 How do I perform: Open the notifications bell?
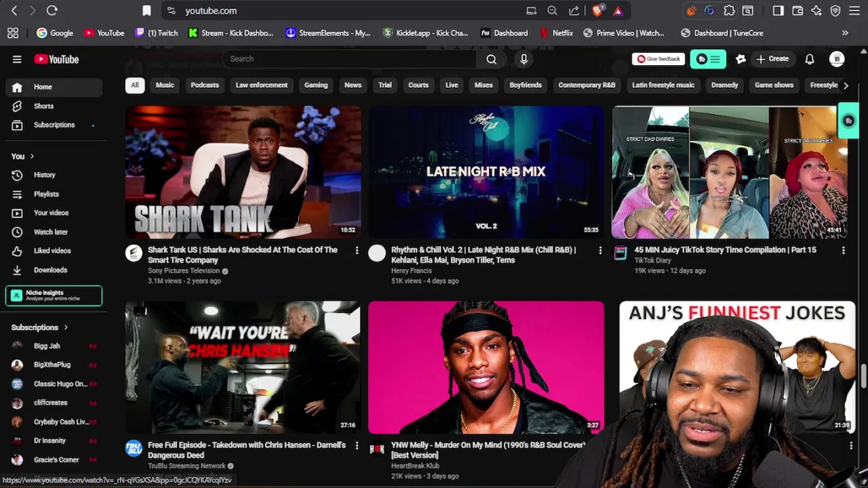(x=809, y=59)
